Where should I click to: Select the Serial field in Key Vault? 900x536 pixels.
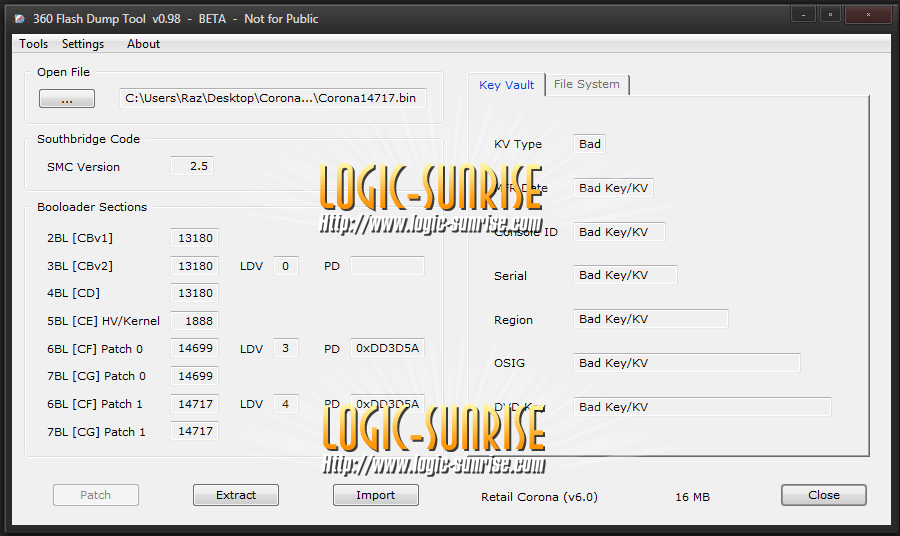(625, 275)
